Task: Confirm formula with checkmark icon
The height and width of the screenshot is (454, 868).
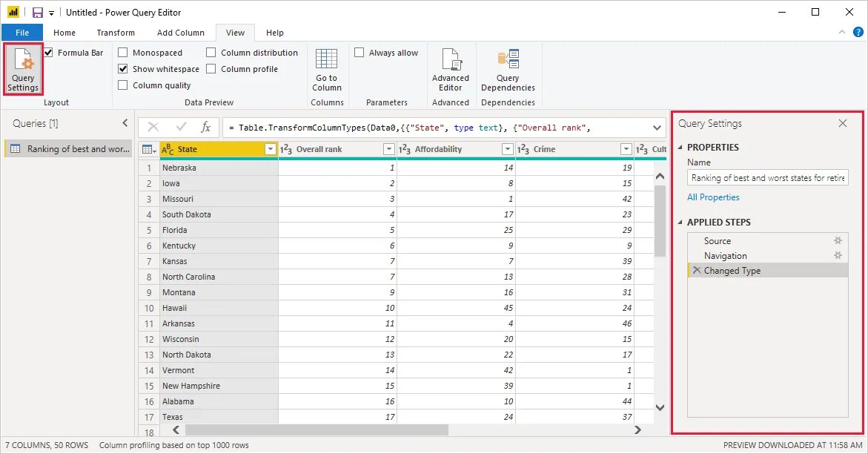Action: tap(181, 128)
